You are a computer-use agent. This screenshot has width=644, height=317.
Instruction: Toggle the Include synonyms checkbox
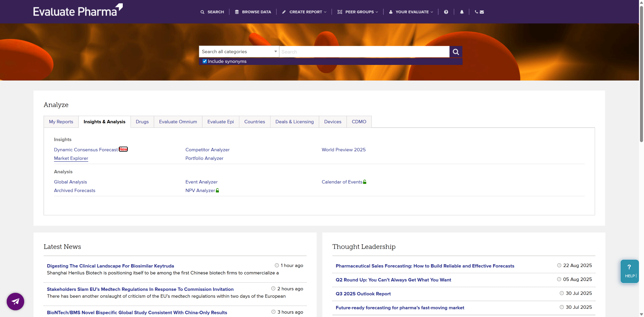pyautogui.click(x=205, y=61)
